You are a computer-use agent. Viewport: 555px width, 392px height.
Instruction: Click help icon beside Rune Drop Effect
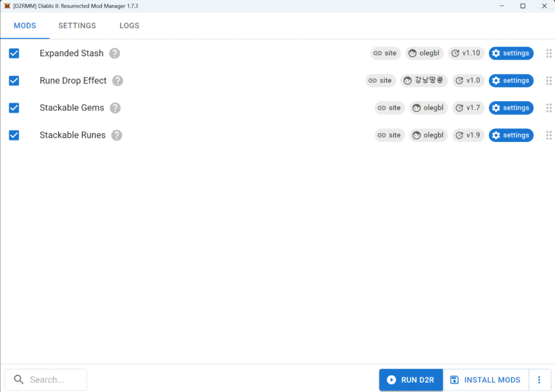pos(118,81)
